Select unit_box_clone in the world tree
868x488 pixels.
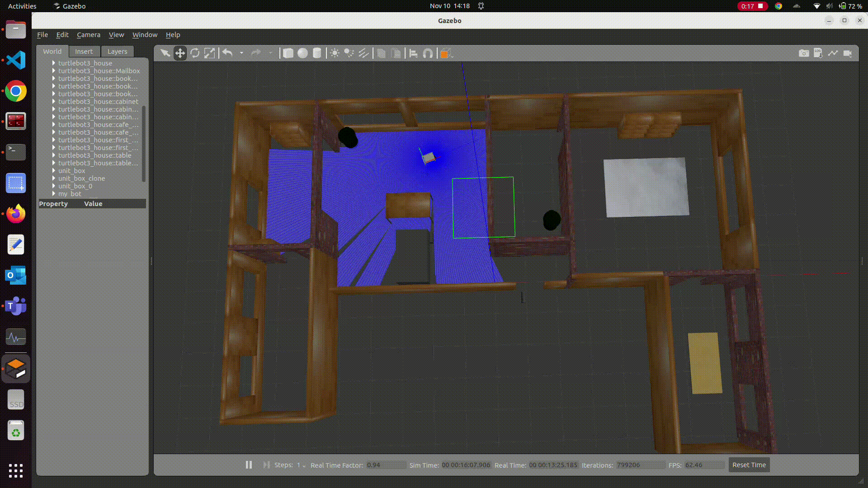[x=81, y=178]
